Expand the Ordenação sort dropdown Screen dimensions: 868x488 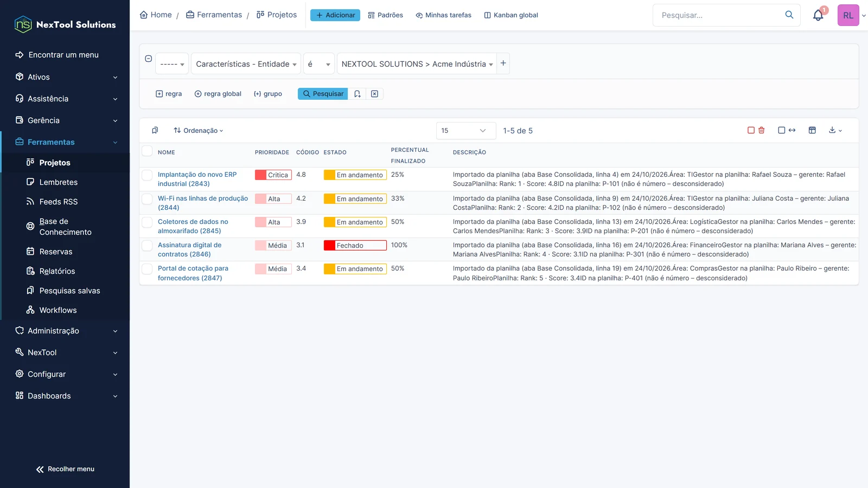199,131
